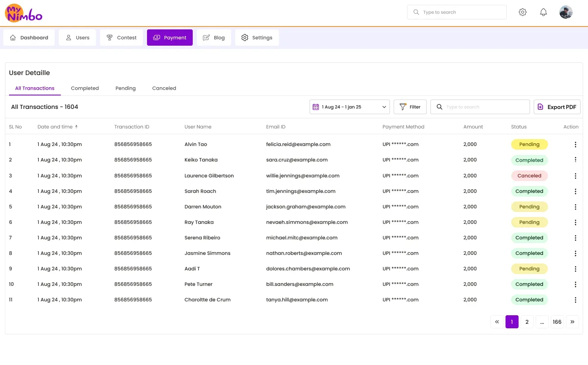This screenshot has width=588, height=365.
Task: Open action menu for Sarah Roach
Action: 575,191
